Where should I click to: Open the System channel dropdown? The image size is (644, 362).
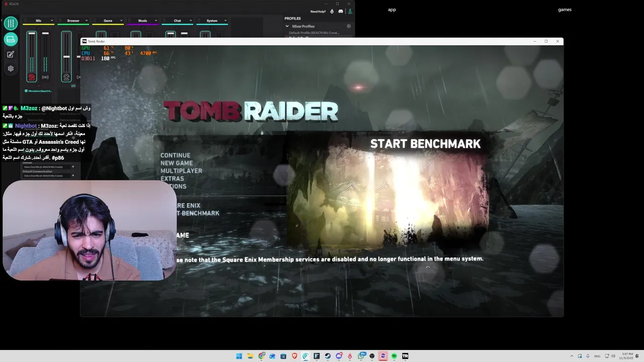(x=225, y=21)
